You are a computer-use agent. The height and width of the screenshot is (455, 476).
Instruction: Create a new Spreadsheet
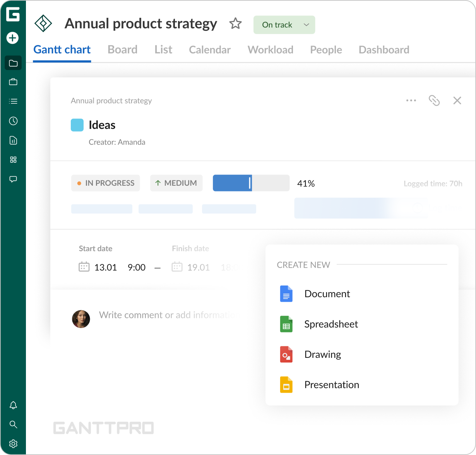pyautogui.click(x=331, y=324)
